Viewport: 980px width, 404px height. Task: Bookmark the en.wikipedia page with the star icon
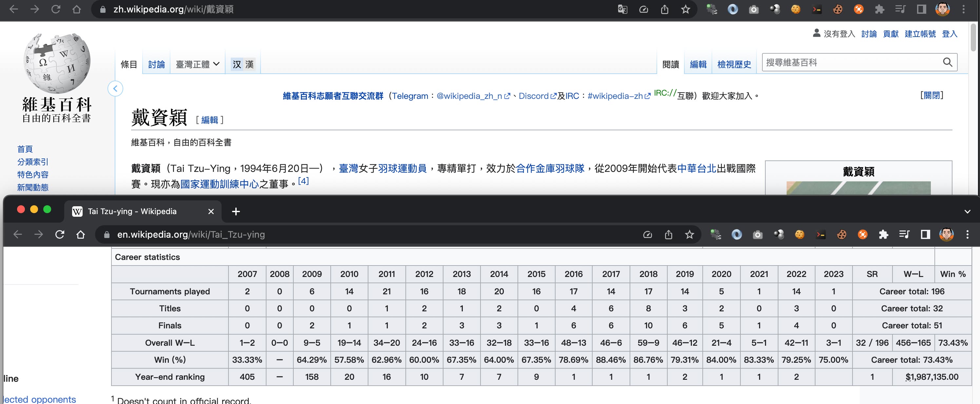pos(689,234)
